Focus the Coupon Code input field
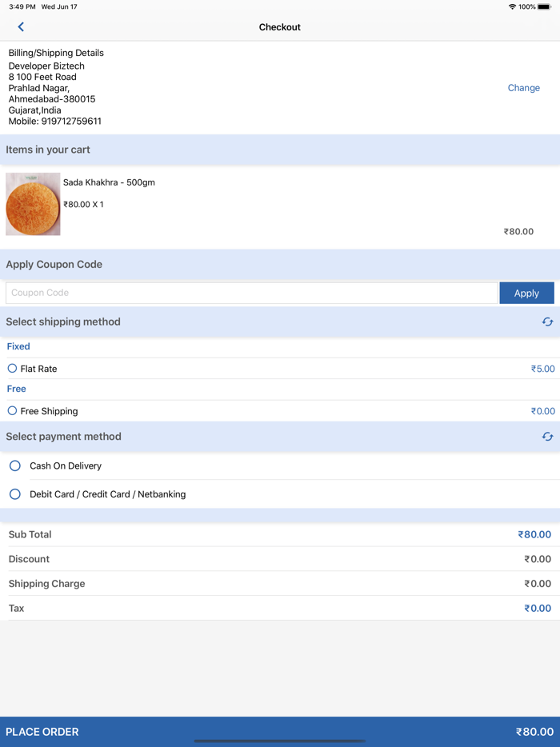Screen dimensions: 560x747 click(251, 294)
